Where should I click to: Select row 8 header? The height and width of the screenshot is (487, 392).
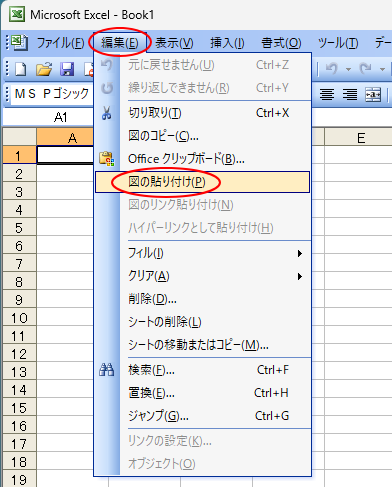tap(19, 282)
